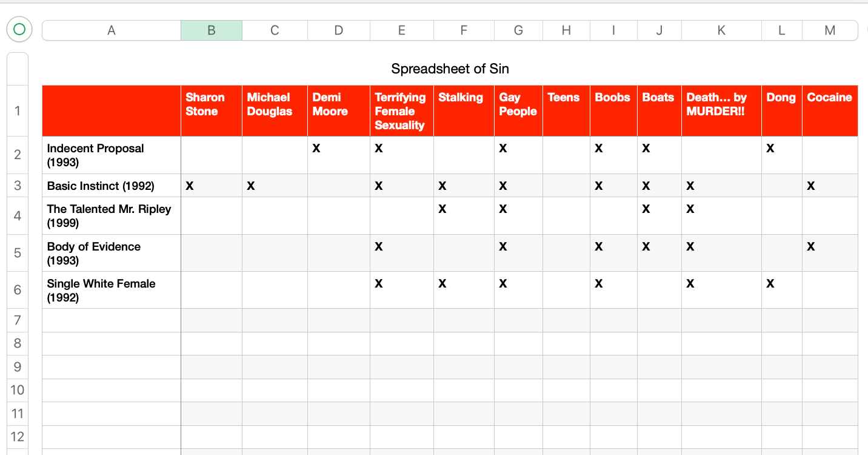868x455 pixels.
Task: Select row 3 header number
Action: pos(18,186)
